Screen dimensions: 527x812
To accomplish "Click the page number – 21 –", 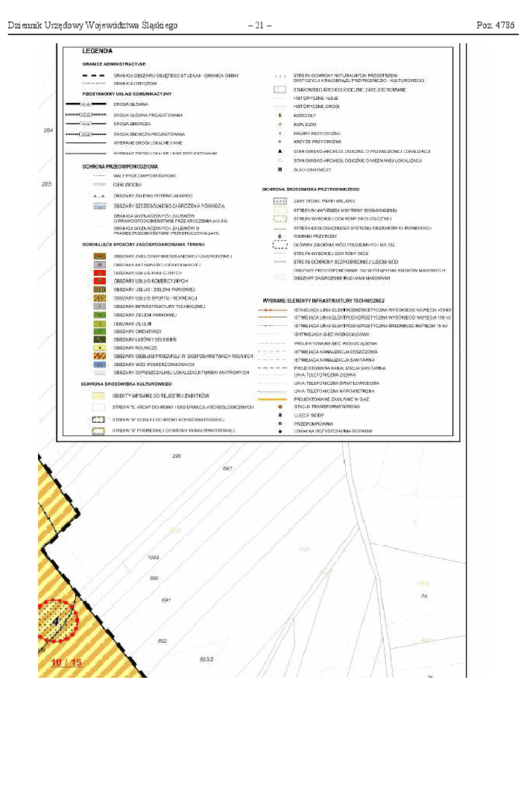I will pos(260,25).
